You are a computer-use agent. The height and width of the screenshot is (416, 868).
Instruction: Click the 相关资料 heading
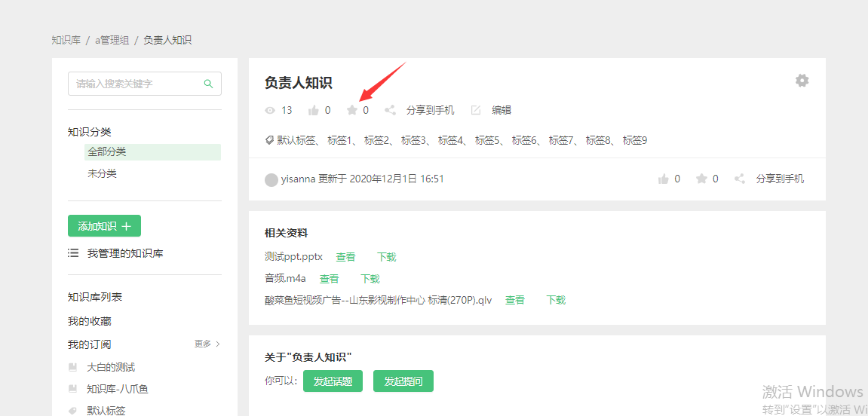286,233
